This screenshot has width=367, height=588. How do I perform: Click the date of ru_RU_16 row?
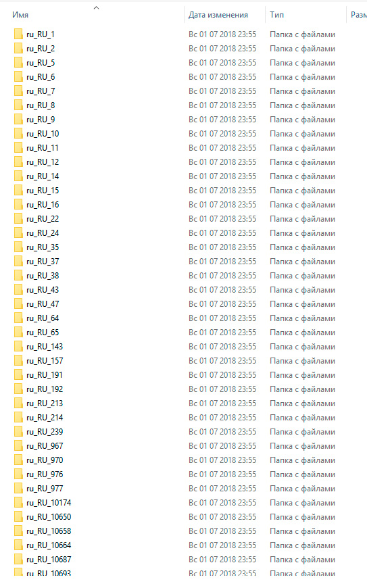click(222, 204)
